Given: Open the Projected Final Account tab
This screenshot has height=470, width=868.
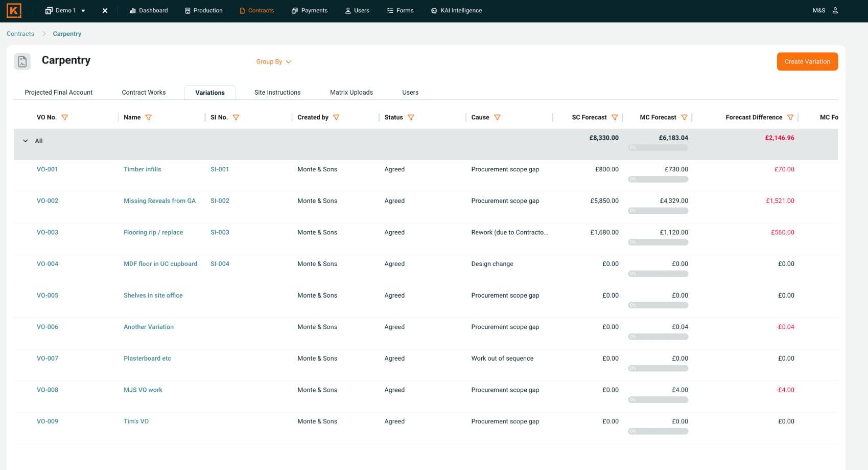Looking at the screenshot, I should (x=59, y=93).
